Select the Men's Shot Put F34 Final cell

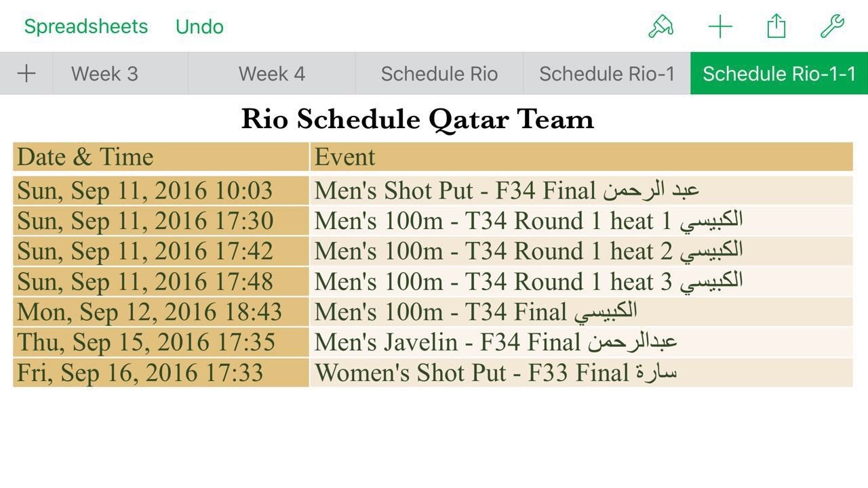(x=582, y=190)
